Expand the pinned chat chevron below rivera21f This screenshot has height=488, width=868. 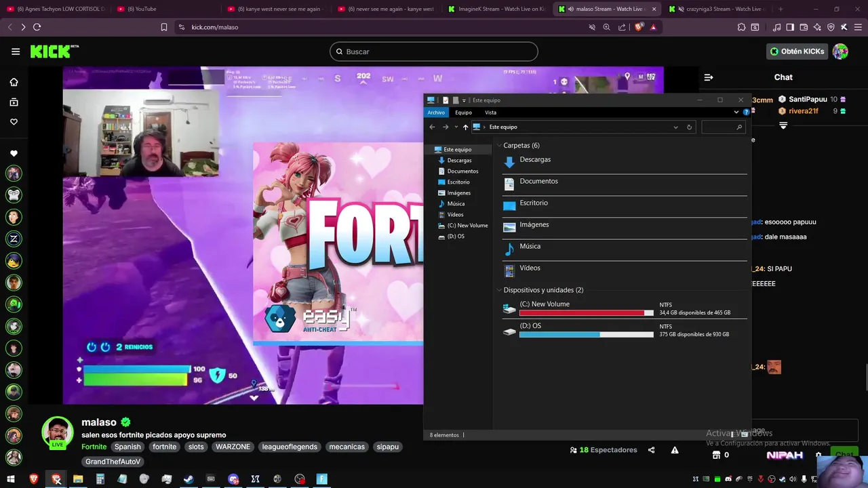click(x=783, y=126)
